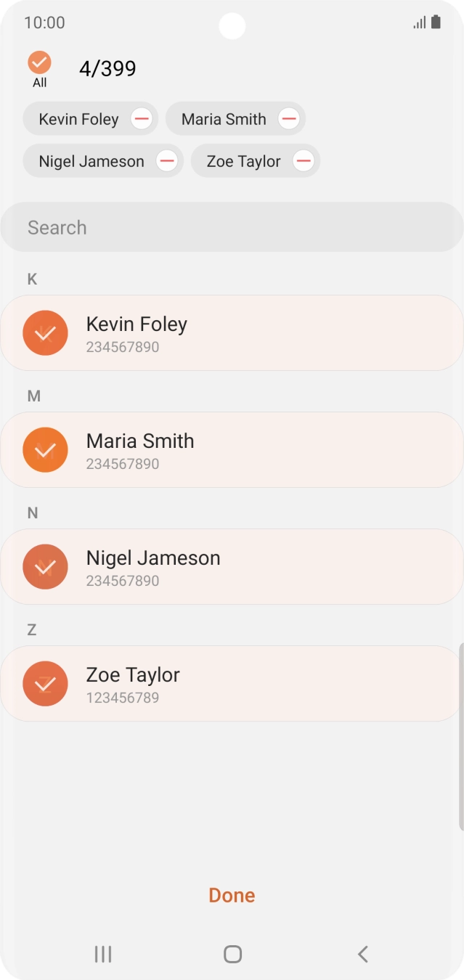Click the contact list scrollbar
The image size is (464, 980).
[x=461, y=735]
